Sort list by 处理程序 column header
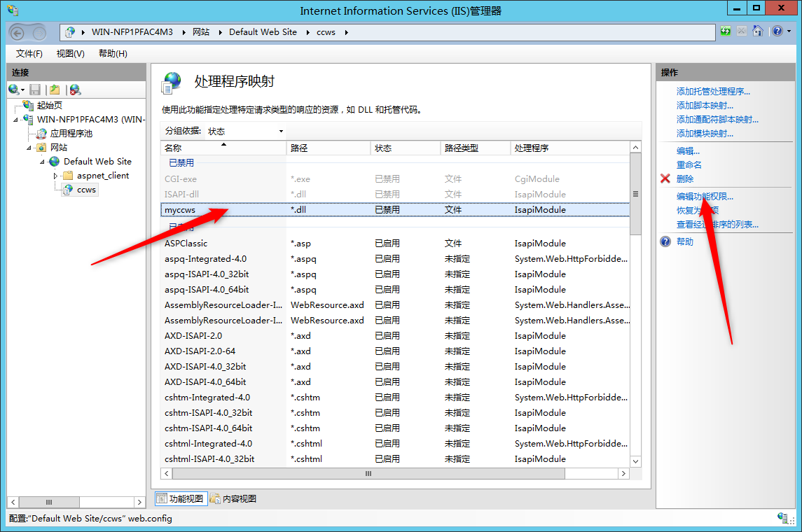The height and width of the screenshot is (532, 802). tap(569, 148)
